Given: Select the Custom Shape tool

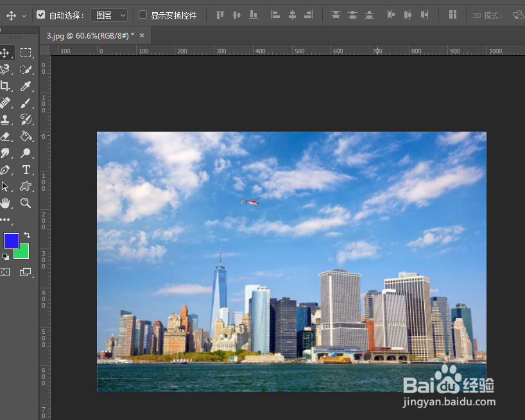Looking at the screenshot, I should 26,186.
